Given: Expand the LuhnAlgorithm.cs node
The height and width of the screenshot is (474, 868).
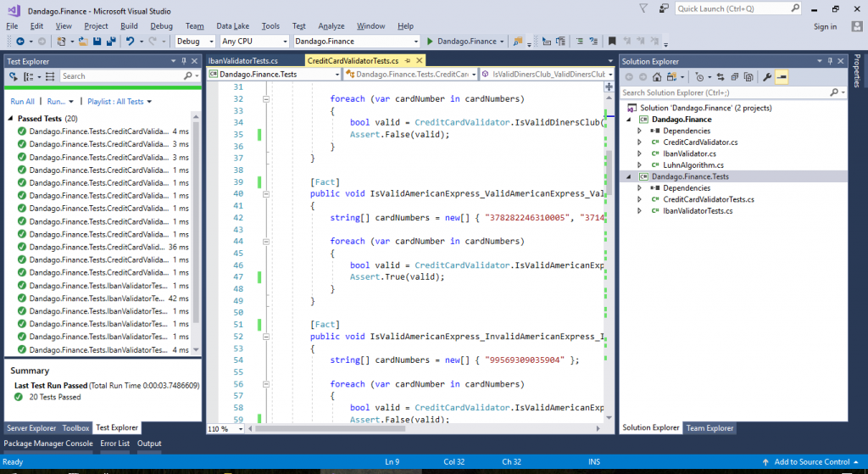Looking at the screenshot, I should pos(639,165).
